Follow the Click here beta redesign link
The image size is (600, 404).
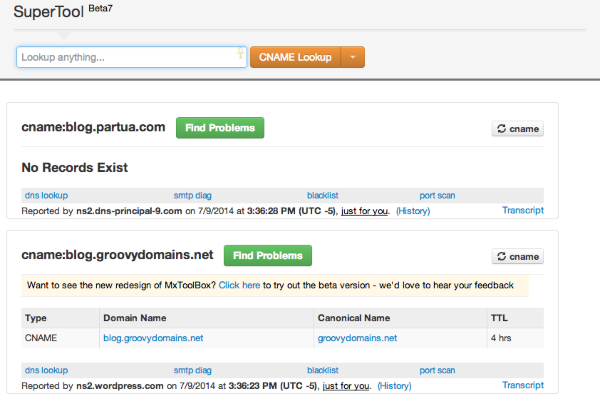239,285
